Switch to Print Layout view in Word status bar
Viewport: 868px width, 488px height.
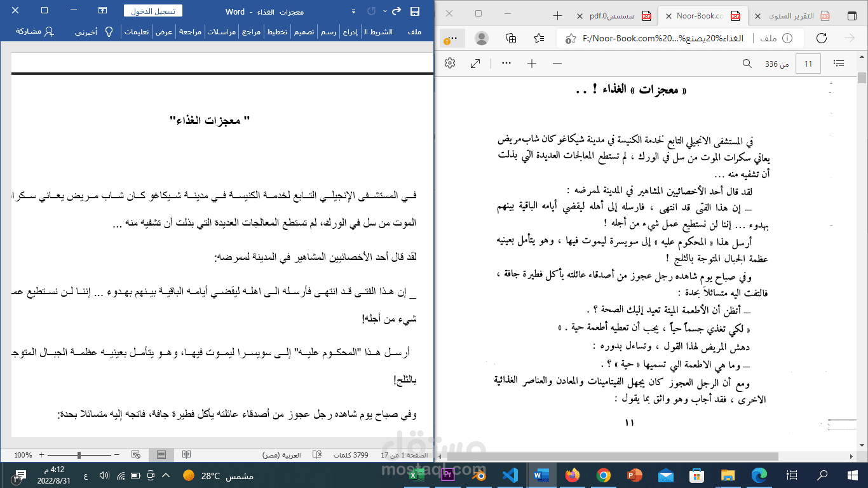pos(161,455)
